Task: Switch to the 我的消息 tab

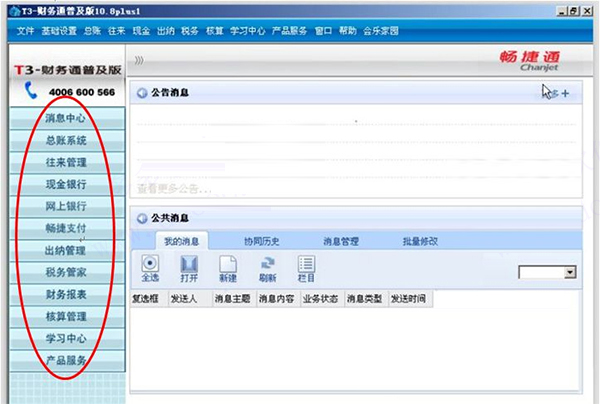Action: click(182, 241)
